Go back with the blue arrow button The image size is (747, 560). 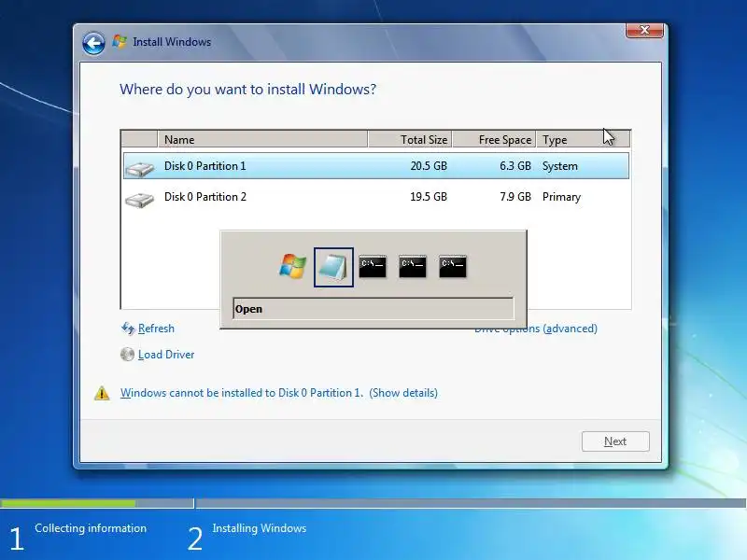tap(93, 43)
